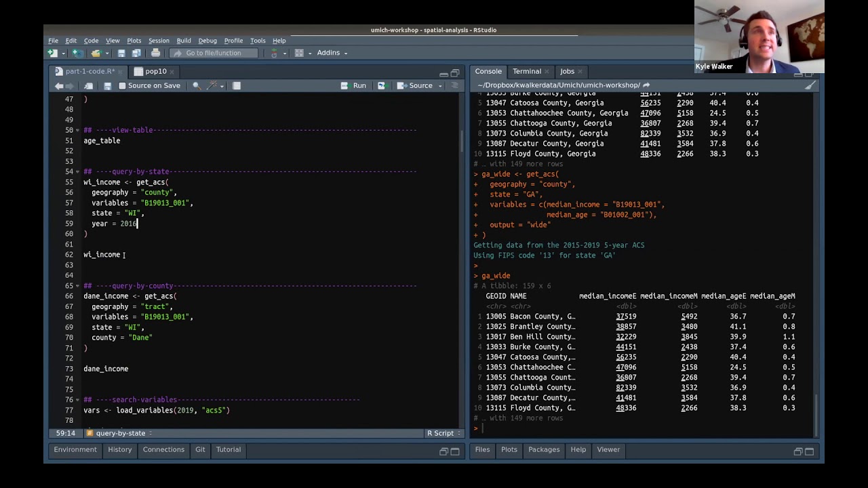Save the part-1-code.R script from the editor toolbar
868x488 pixels.
[x=107, y=86]
